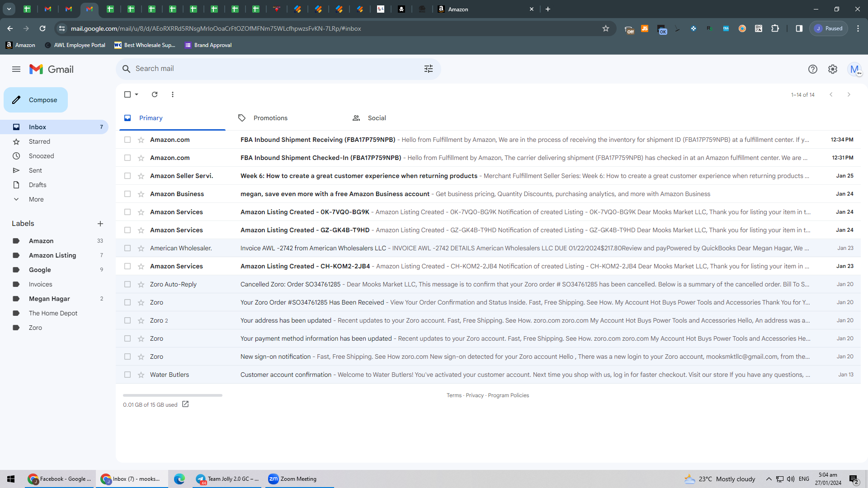Open search options filter icon
Viewport: 868px width, 488px height.
(x=428, y=69)
